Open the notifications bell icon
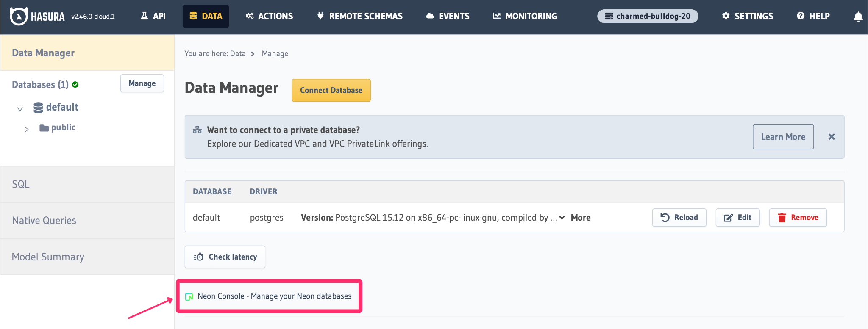868x329 pixels. coord(858,17)
